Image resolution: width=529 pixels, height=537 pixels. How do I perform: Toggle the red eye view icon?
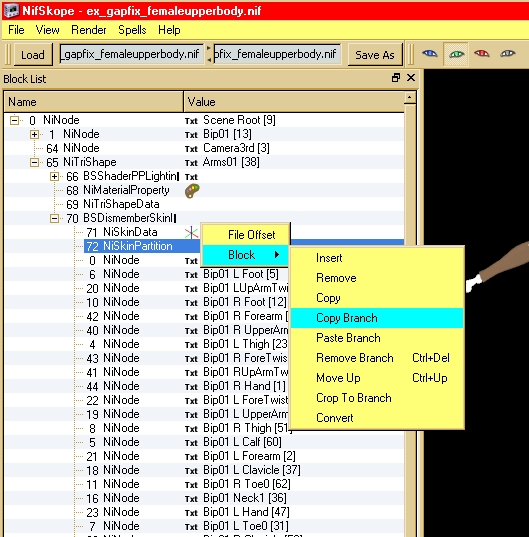click(482, 54)
